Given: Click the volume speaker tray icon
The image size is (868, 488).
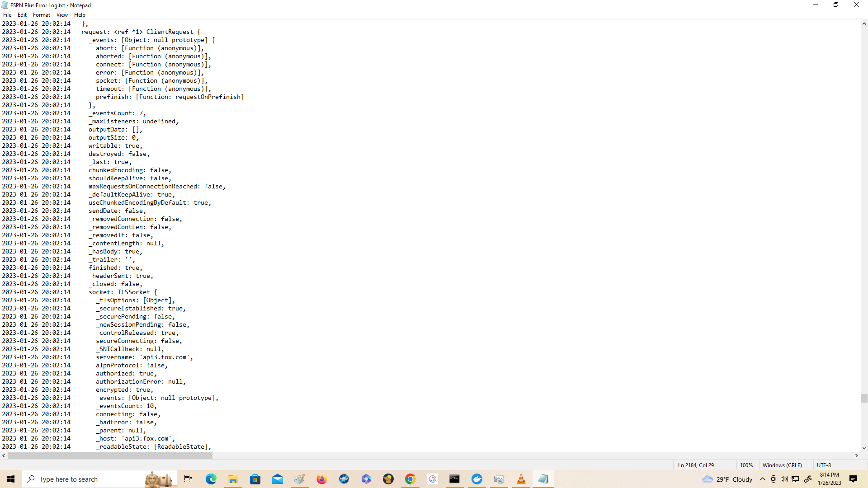Looking at the screenshot, I should point(784,479).
